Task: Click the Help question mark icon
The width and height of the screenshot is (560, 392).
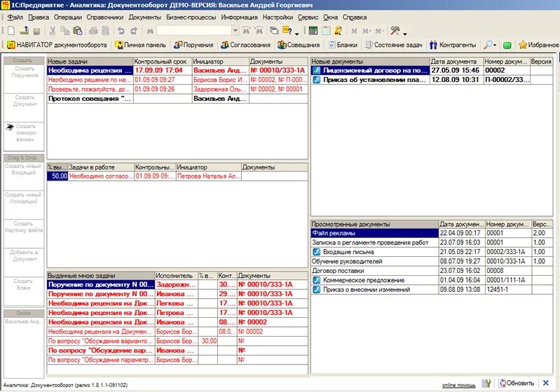Action: (x=287, y=31)
